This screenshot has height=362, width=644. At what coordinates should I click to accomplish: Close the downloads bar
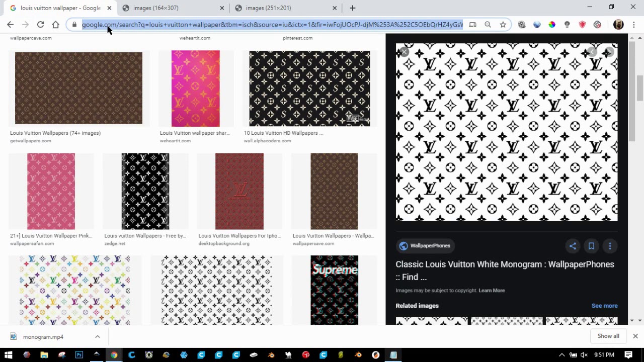pos(635,336)
